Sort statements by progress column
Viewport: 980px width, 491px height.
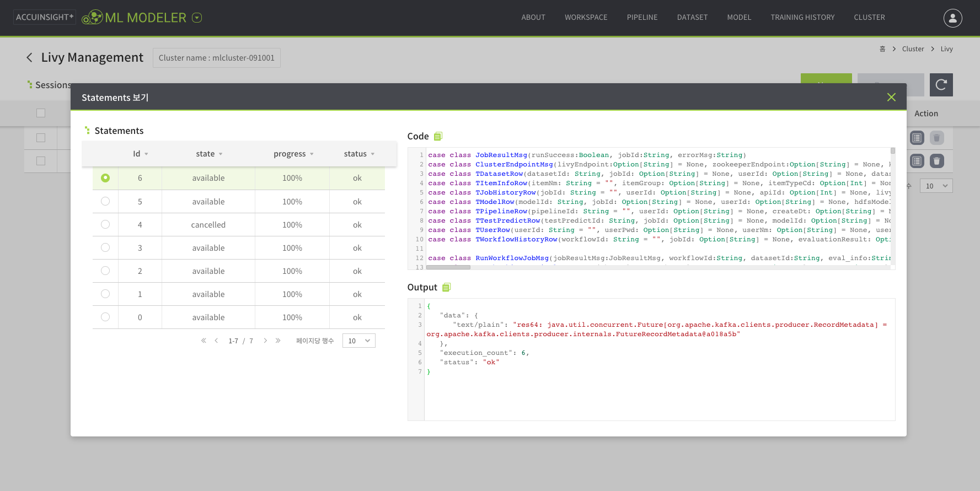(293, 154)
